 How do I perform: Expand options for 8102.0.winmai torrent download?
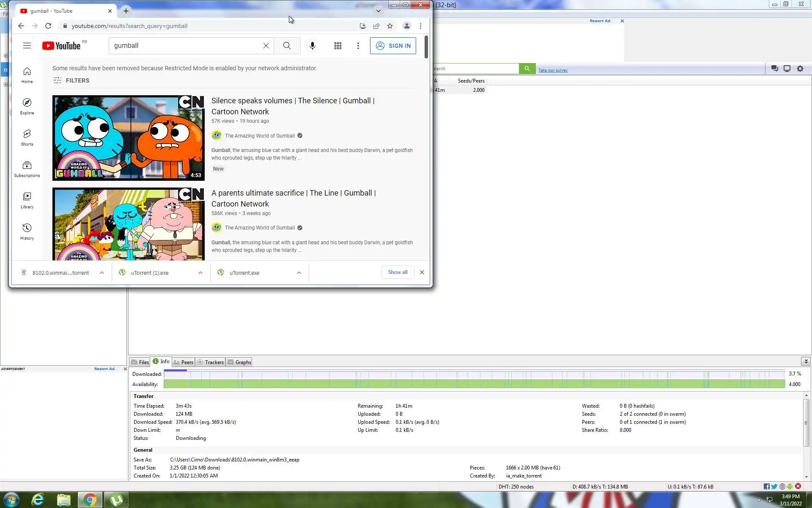(x=102, y=273)
